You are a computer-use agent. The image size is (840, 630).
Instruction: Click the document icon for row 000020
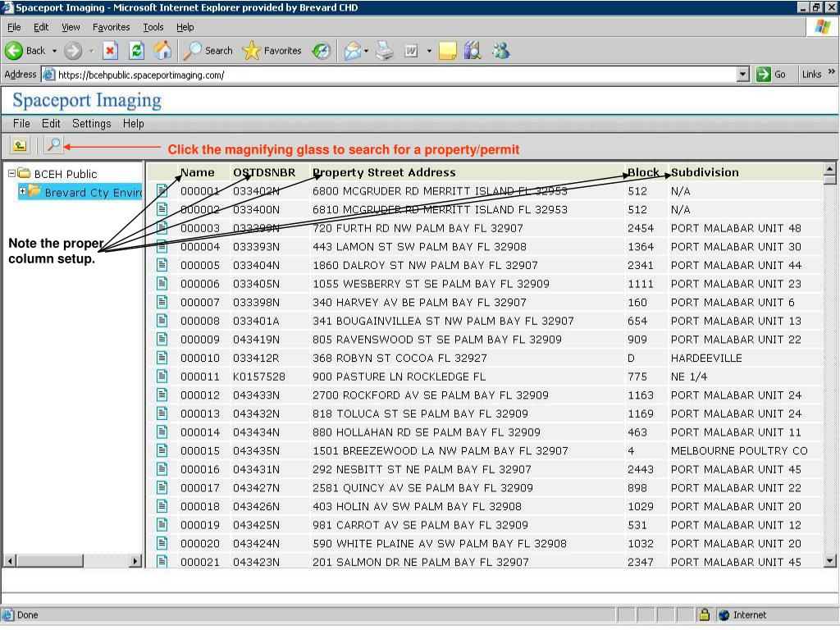tap(162, 543)
